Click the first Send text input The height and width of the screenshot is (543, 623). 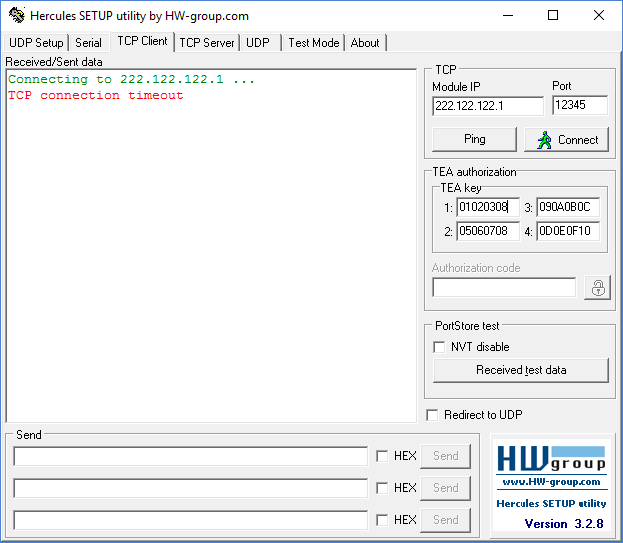coord(191,456)
